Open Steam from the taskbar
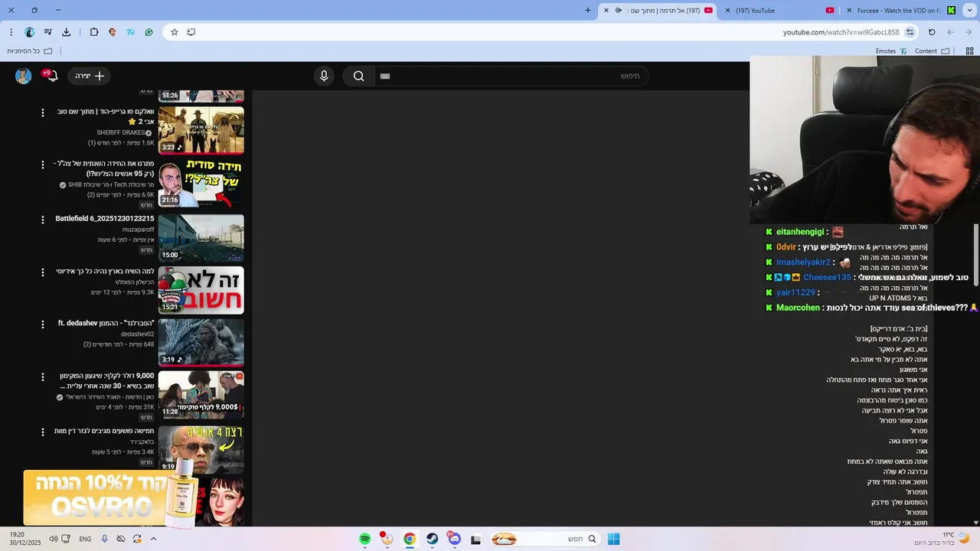The height and width of the screenshot is (551, 980). [x=433, y=539]
